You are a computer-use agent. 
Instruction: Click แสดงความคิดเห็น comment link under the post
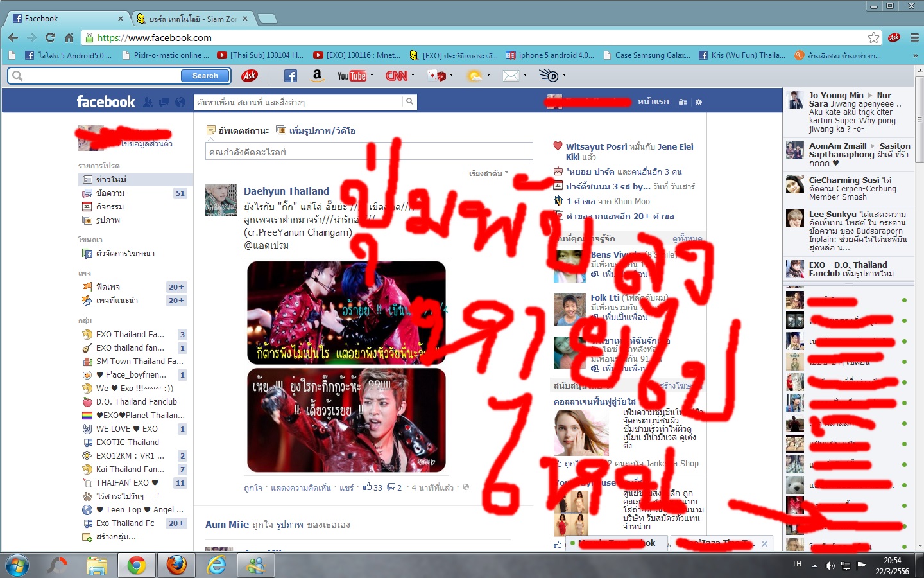[x=301, y=488]
